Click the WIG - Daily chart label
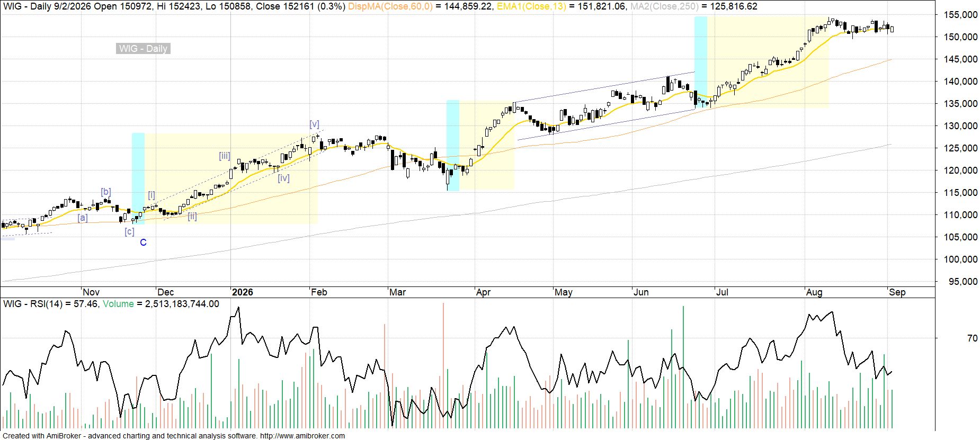This screenshot has height=440, width=980. [x=143, y=49]
